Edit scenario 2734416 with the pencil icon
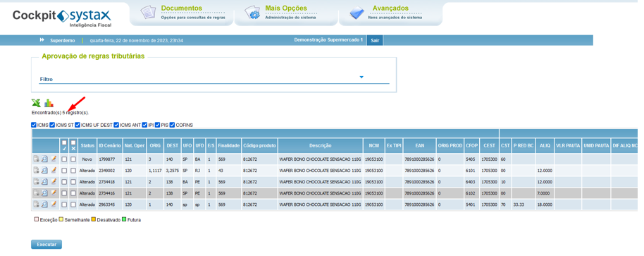The width and height of the screenshot is (644, 256). tap(53, 193)
